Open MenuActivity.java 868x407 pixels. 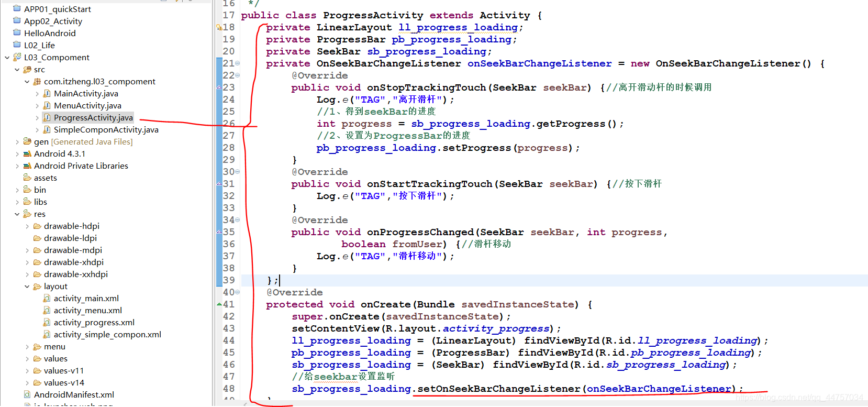[x=87, y=105]
